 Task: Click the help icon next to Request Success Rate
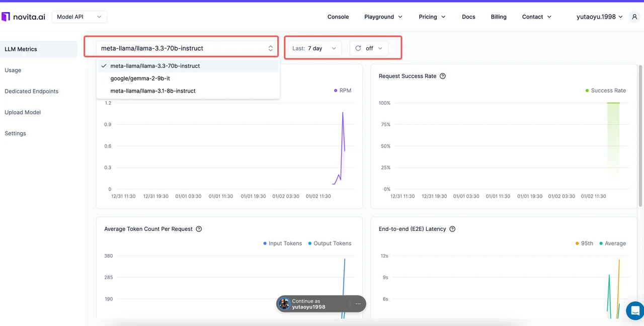pyautogui.click(x=443, y=76)
